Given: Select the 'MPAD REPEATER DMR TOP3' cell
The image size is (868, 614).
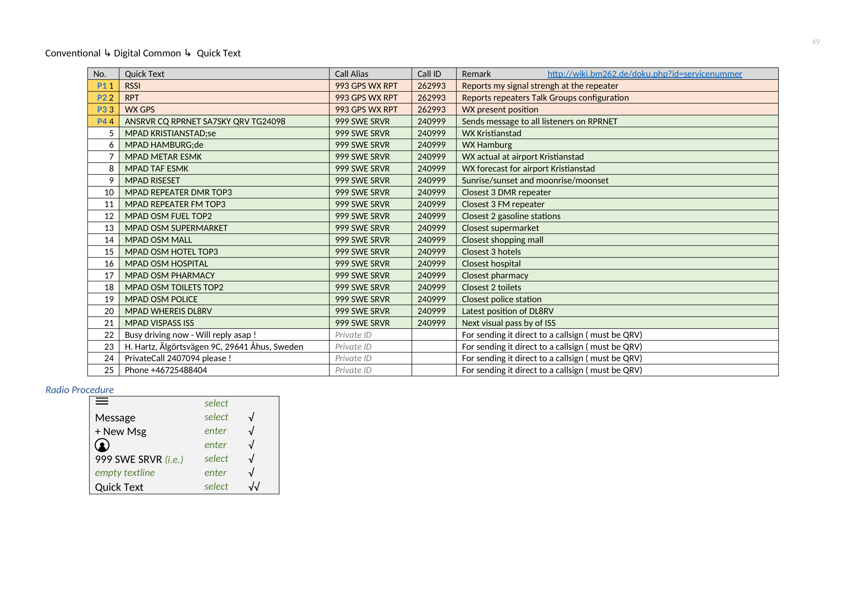Looking at the screenshot, I should 224,192.
